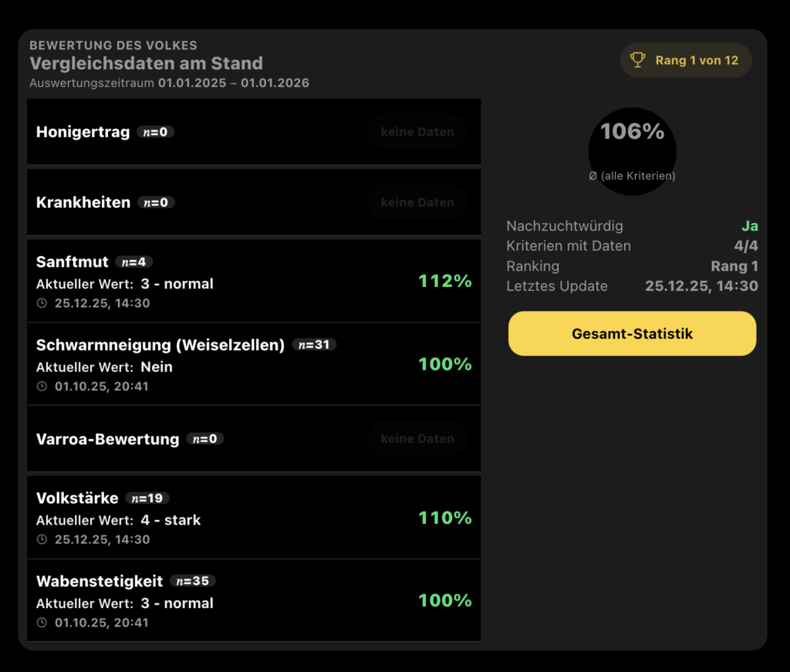The image size is (790, 672).
Task: Open the Sanftmut criterion row
Action: click(254, 282)
